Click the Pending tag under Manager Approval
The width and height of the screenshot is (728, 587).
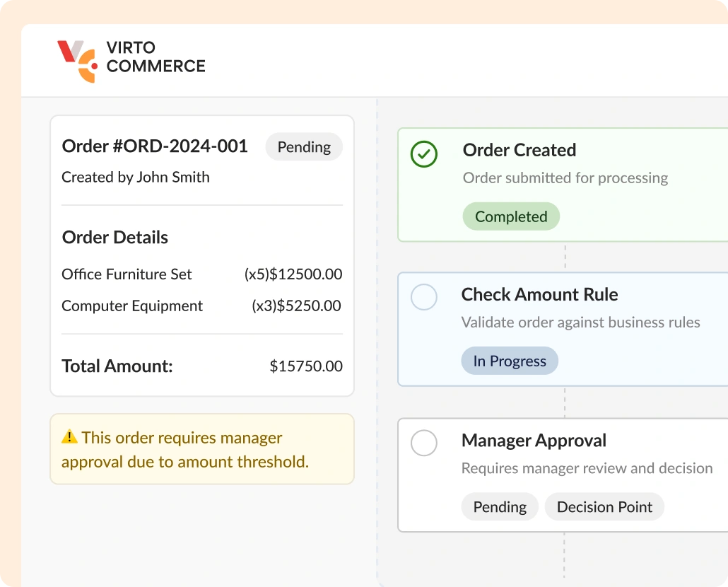[x=500, y=506]
